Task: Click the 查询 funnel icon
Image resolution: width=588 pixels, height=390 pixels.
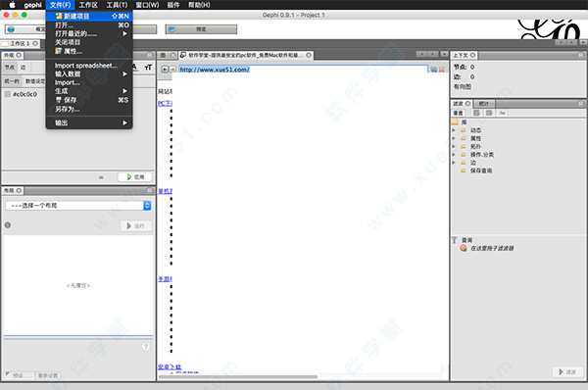Action: coord(454,240)
